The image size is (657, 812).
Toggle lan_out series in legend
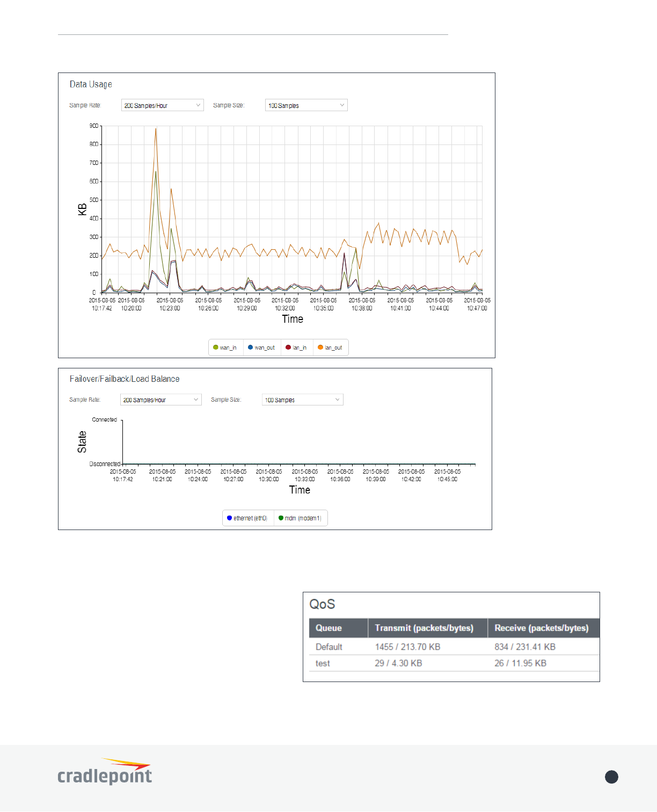pyautogui.click(x=330, y=347)
